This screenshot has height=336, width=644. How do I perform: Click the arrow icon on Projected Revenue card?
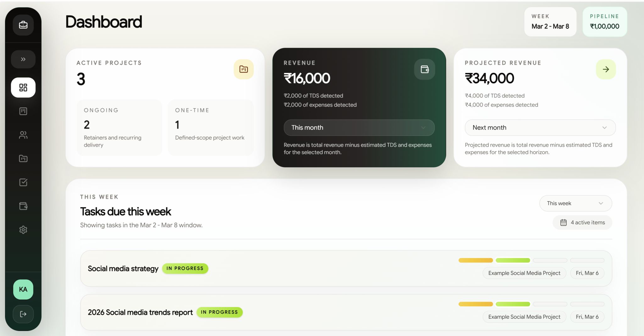tap(606, 69)
